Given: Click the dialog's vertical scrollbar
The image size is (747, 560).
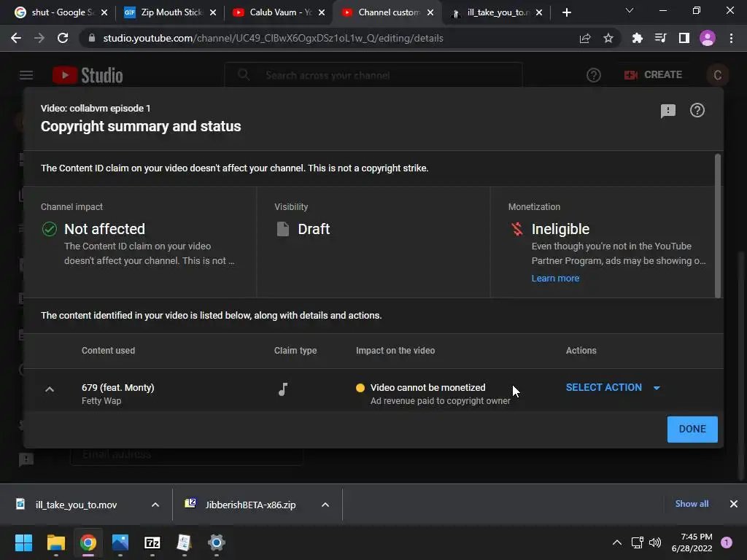Looking at the screenshot, I should click(718, 225).
